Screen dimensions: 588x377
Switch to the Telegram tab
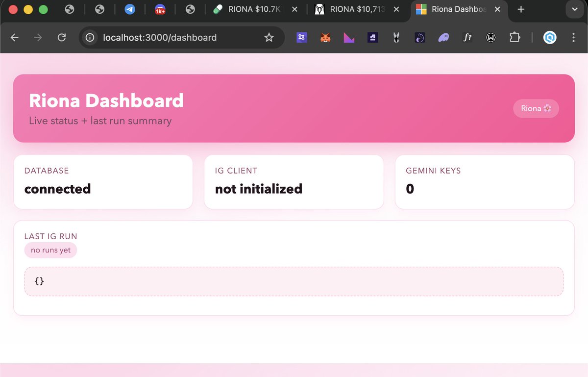pyautogui.click(x=130, y=9)
